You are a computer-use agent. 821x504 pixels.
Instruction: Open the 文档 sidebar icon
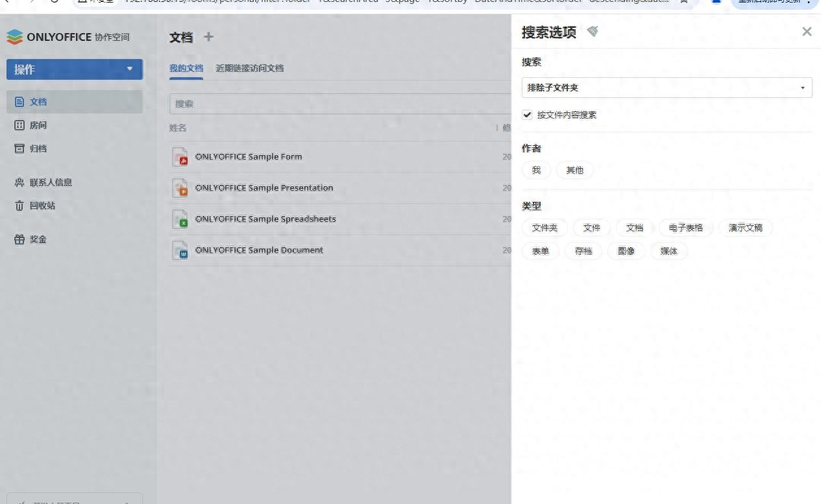click(19, 102)
